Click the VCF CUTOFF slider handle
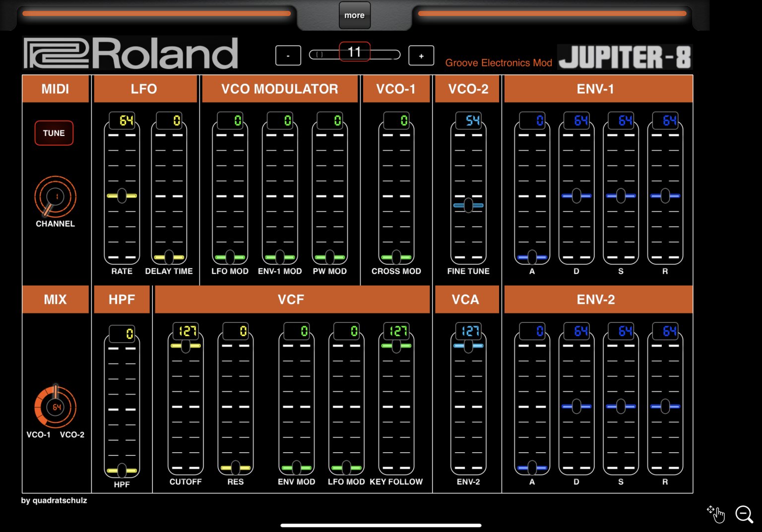 (186, 346)
